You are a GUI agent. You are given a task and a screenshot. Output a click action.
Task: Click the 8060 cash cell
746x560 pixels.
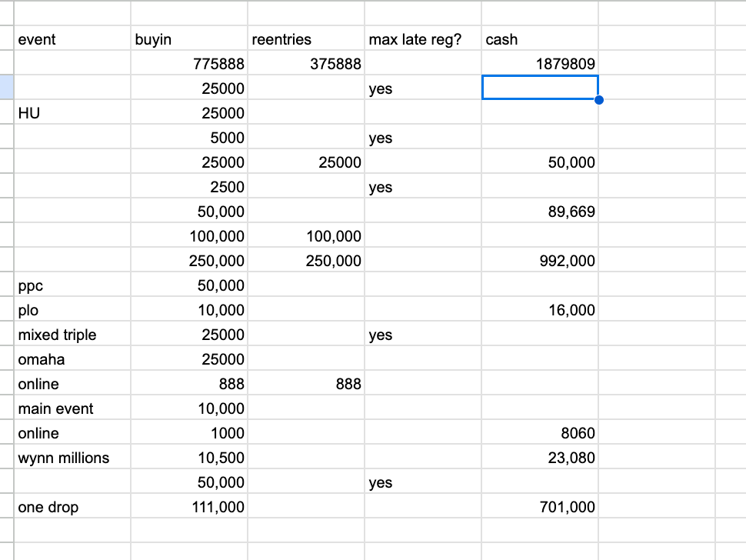(540, 432)
